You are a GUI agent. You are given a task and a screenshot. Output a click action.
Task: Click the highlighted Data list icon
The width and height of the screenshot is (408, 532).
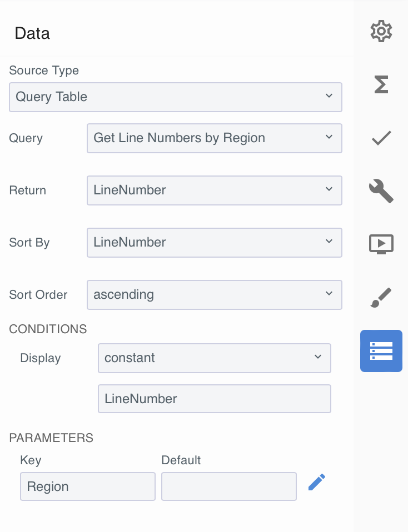pyautogui.click(x=381, y=351)
